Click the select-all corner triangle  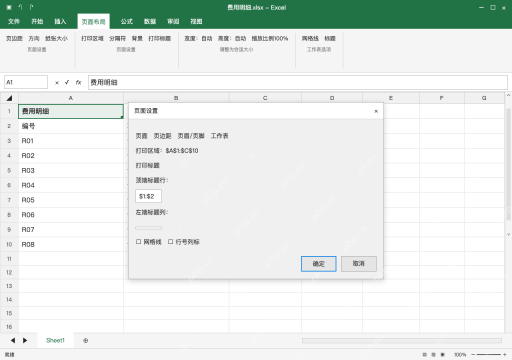[x=9, y=98]
